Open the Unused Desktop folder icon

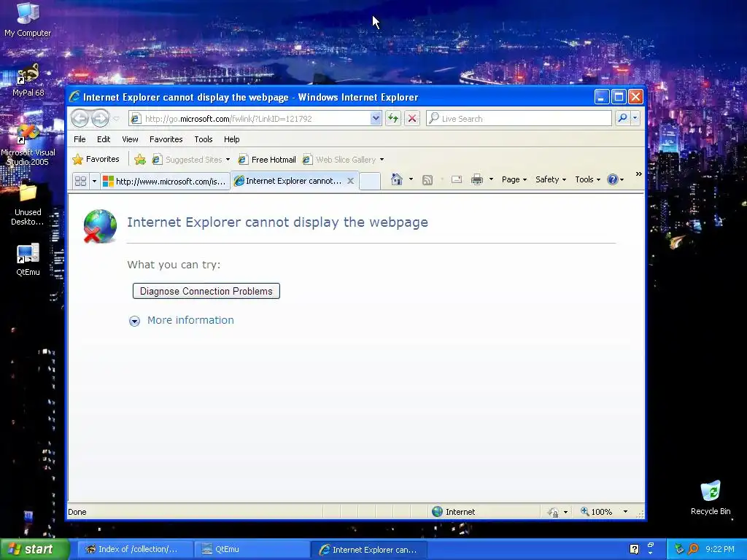pyautogui.click(x=28, y=205)
